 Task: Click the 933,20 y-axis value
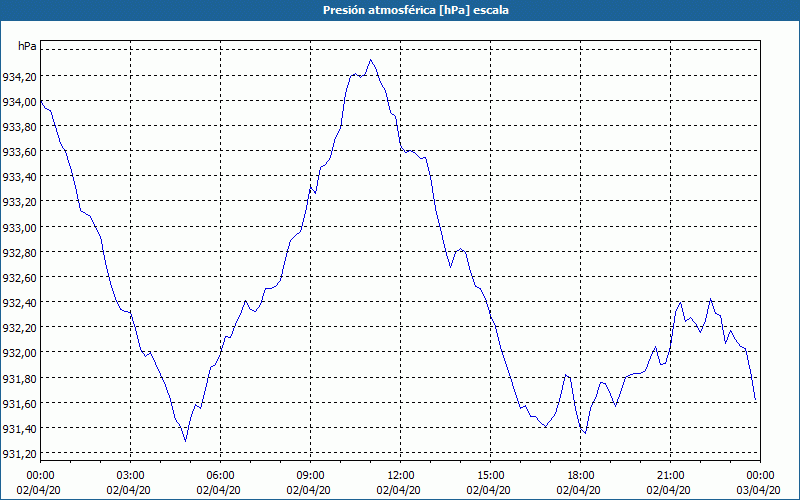pos(19,202)
